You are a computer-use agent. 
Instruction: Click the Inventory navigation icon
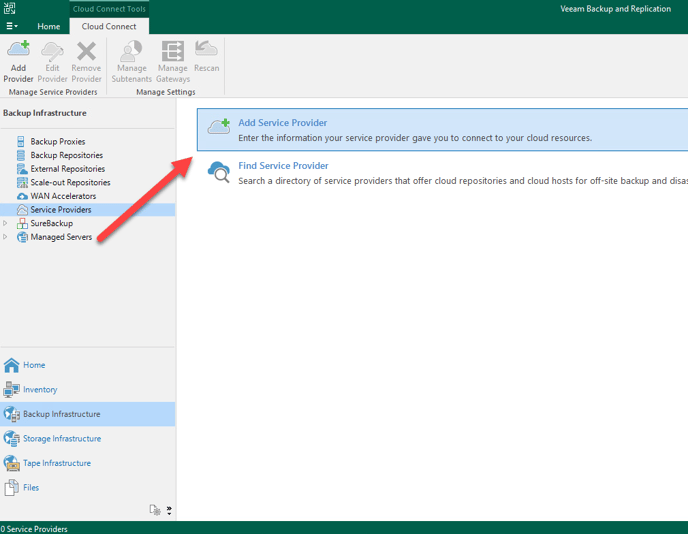pyautogui.click(x=11, y=390)
